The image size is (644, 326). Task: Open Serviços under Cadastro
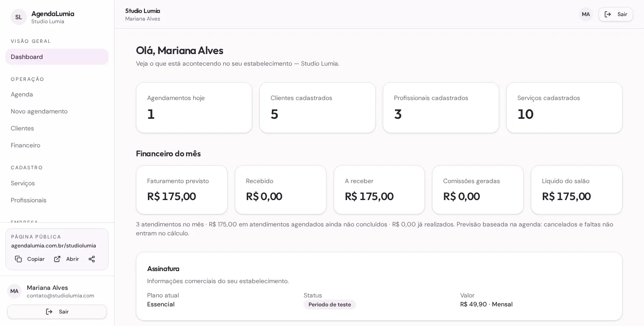pyautogui.click(x=57, y=183)
